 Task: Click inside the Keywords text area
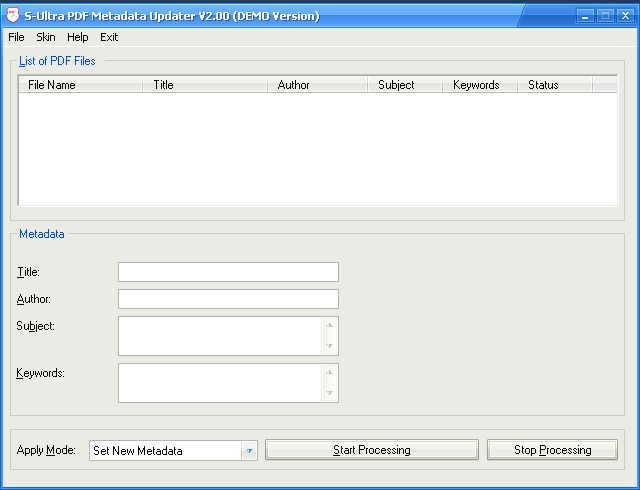point(220,382)
